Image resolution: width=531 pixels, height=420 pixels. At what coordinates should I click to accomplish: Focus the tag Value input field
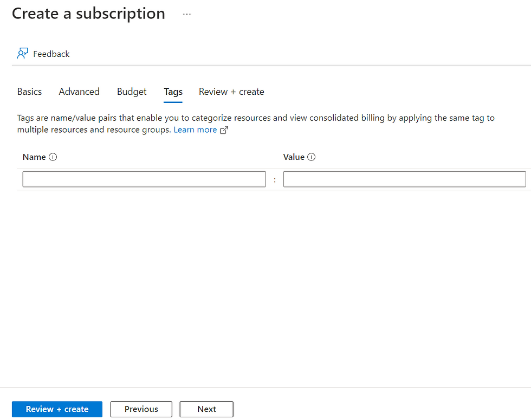click(x=404, y=179)
